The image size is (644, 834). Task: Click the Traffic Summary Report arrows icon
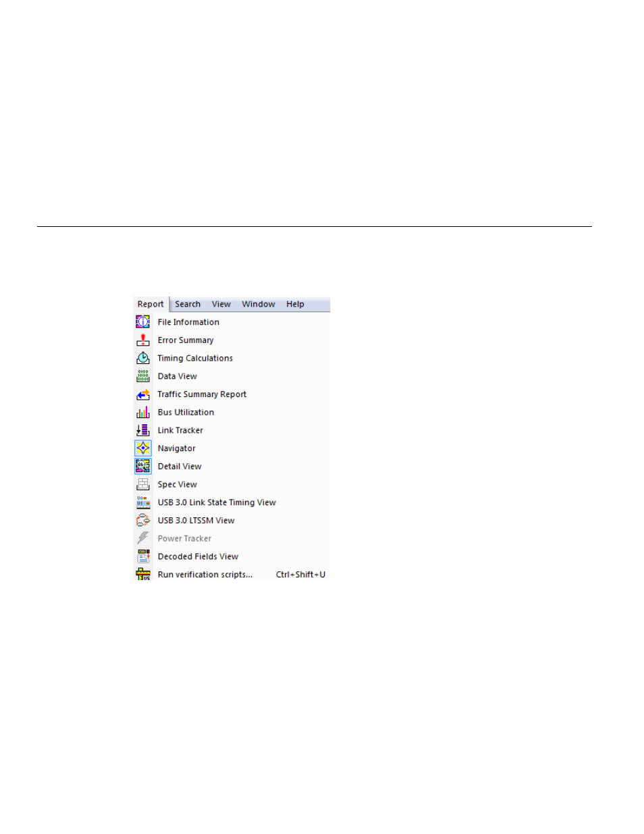(x=143, y=394)
